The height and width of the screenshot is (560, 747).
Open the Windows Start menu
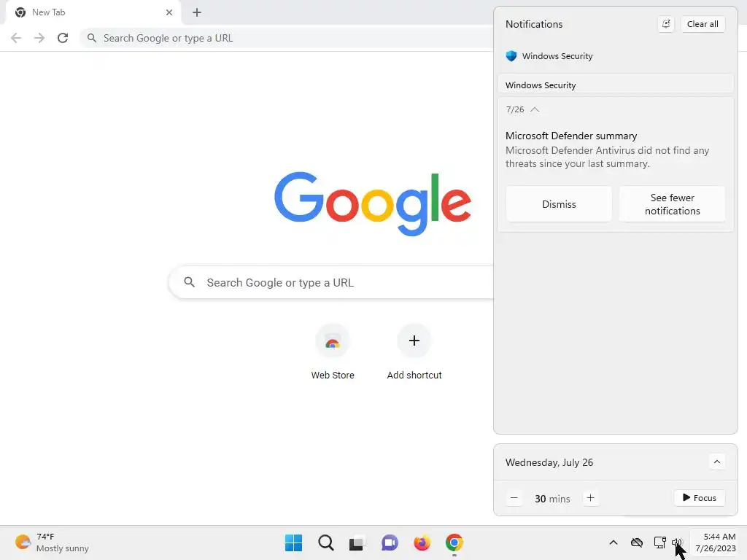pos(293,542)
